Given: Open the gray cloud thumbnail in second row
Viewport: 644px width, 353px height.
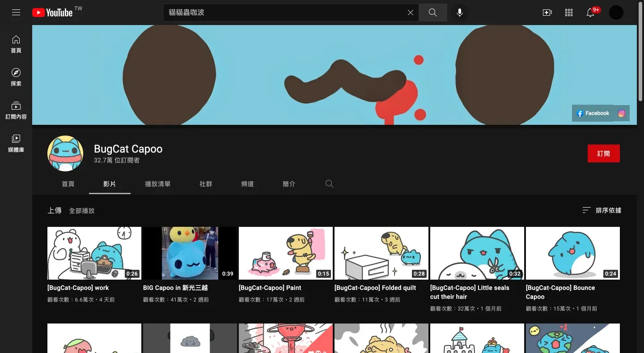Looking at the screenshot, I should click(x=190, y=338).
